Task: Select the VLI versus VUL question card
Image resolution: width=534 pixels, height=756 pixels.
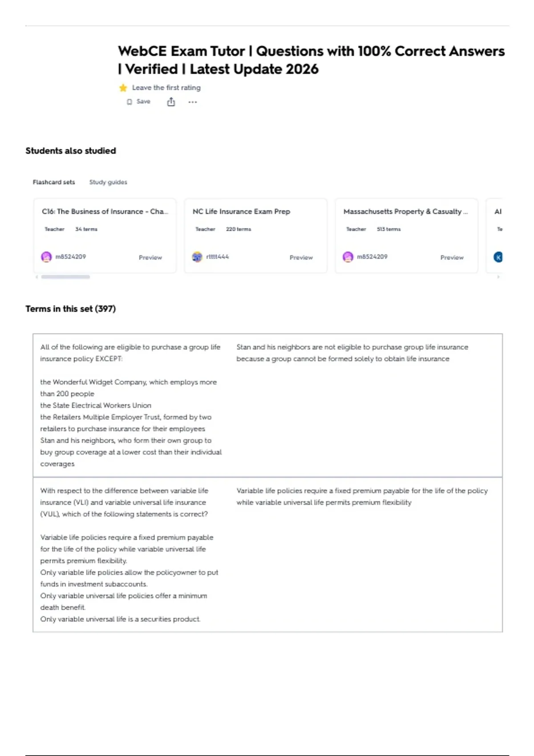Action: click(268, 555)
